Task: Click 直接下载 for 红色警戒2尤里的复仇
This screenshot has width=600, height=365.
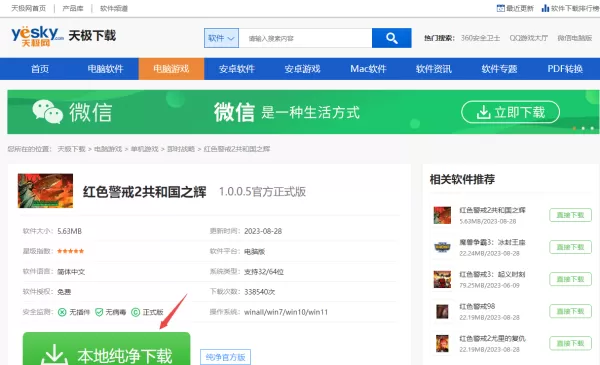Action: tap(570, 344)
